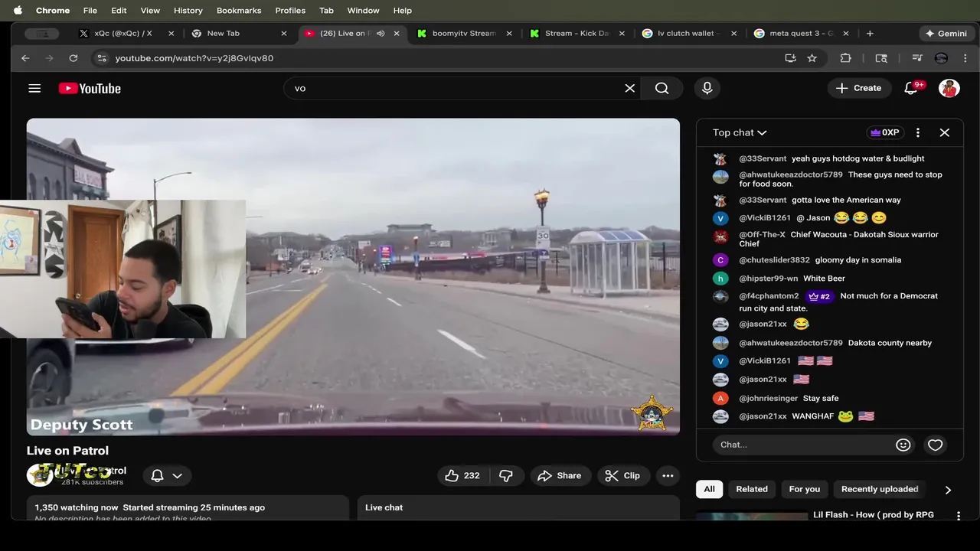
Task: Open the Chrome media controls icon
Action: point(917,58)
